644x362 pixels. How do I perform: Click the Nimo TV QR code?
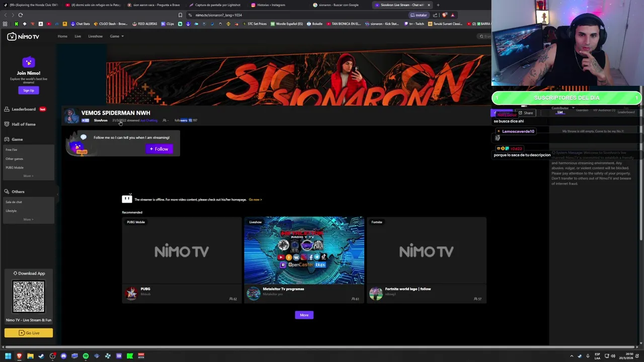pos(29,297)
